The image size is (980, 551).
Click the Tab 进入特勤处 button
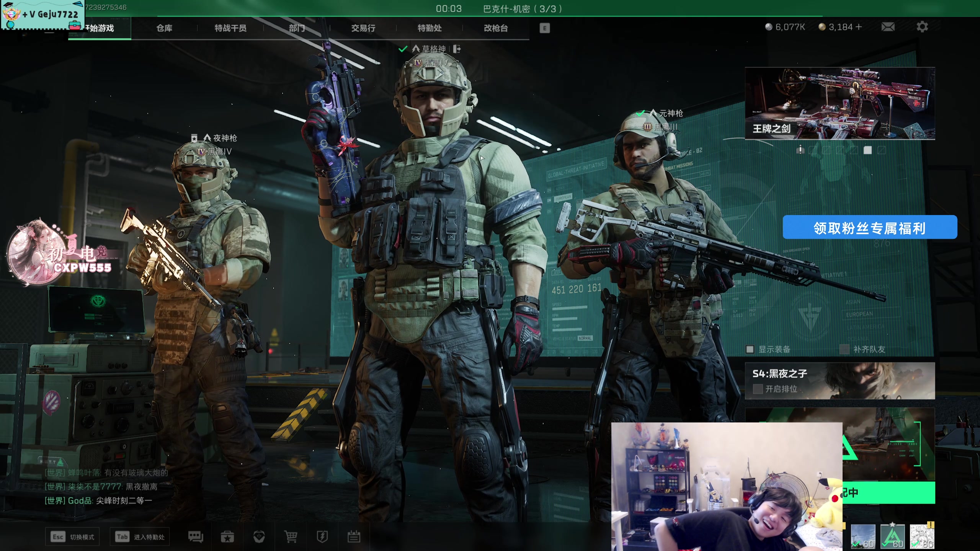point(140,537)
